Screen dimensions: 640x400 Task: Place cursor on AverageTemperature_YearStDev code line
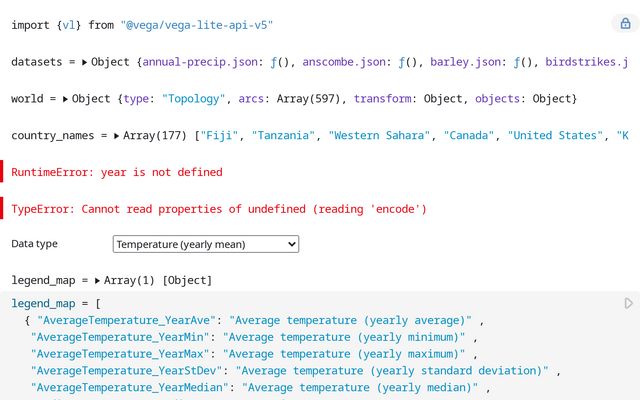(x=296, y=371)
